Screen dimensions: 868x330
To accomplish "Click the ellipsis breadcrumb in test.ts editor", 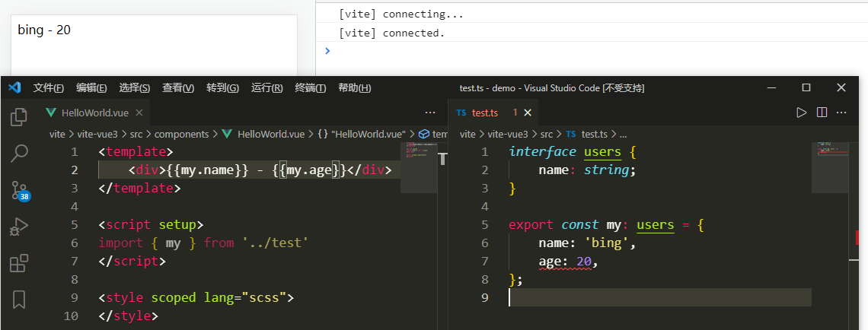I will point(623,134).
